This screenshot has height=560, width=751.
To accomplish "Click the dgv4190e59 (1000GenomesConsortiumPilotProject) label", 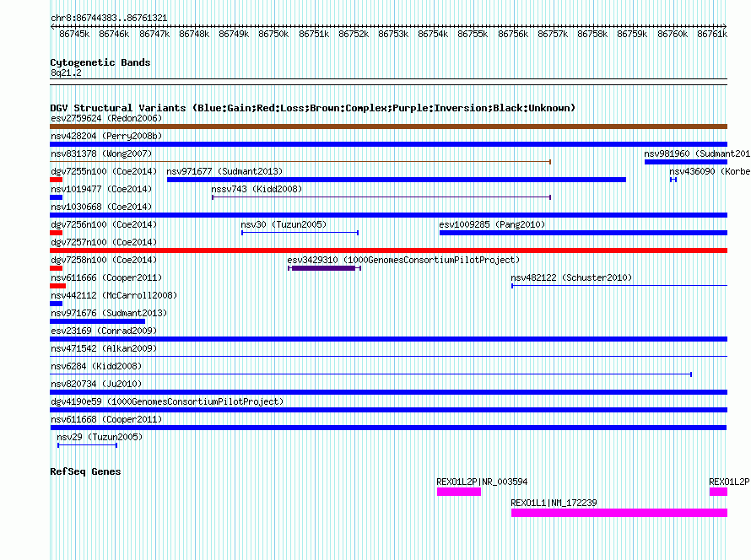I will (x=167, y=401).
